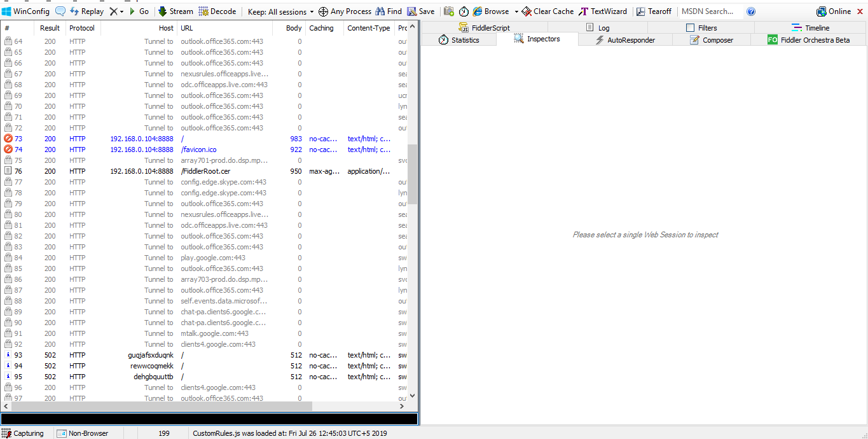868x439 pixels.
Task: Select session 74 /favicon.ico row icon
Action: 8,150
